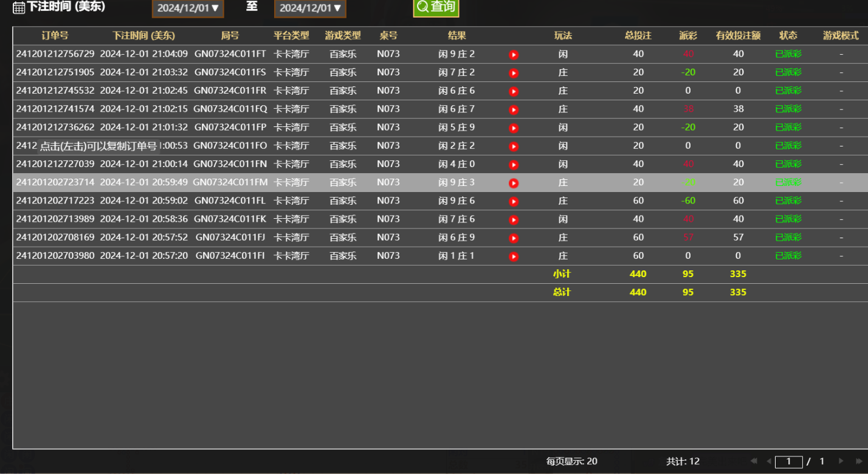
Task: Play video replay for round GN07324C011FS
Action: (x=514, y=73)
